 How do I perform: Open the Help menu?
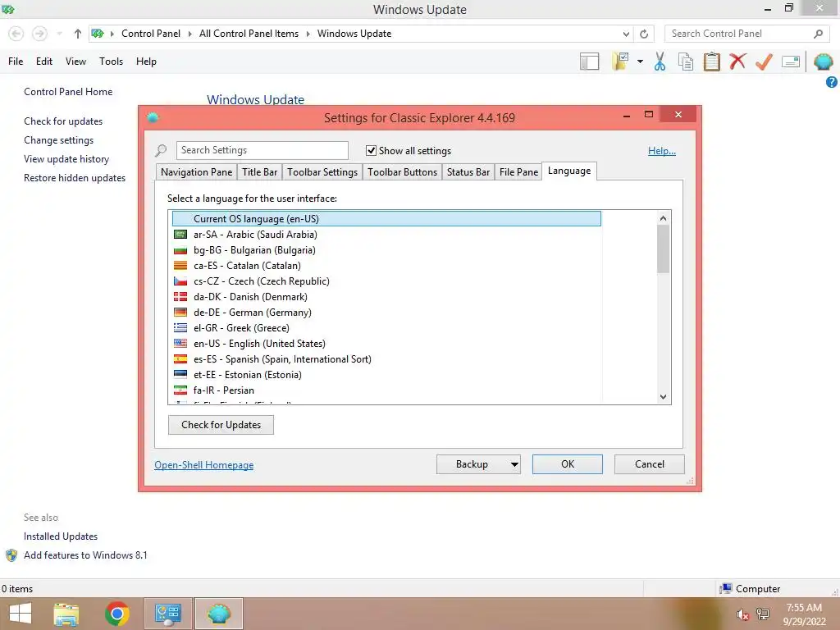point(146,62)
